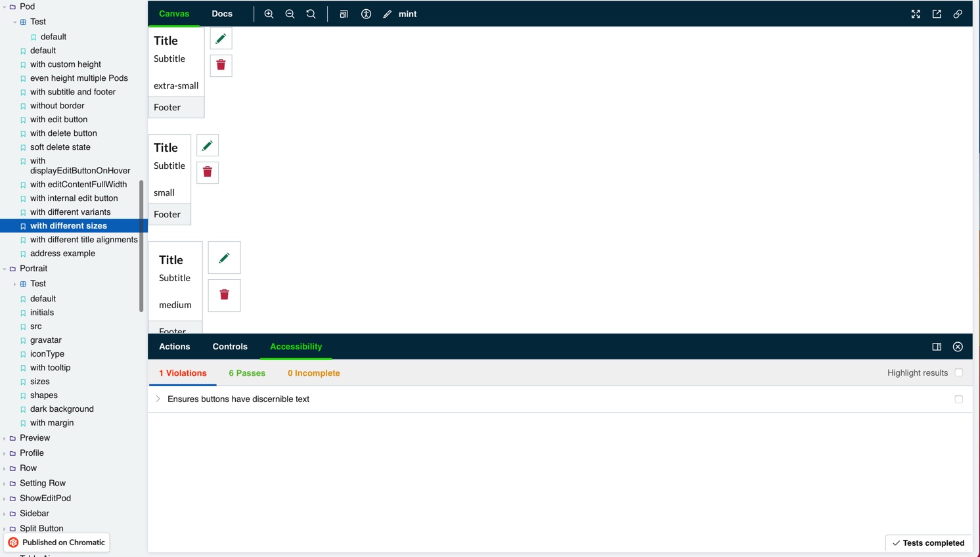Enable the Highlight results checkbox
The width and height of the screenshot is (980, 557).
(x=959, y=372)
